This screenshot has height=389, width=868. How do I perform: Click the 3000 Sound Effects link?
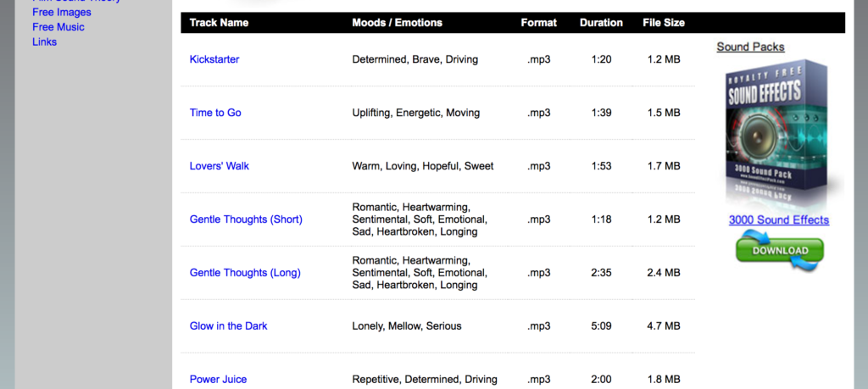pos(779,220)
